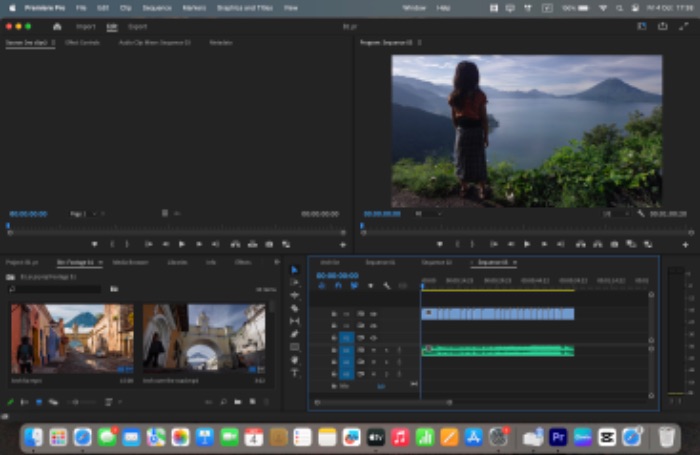The width and height of the screenshot is (700, 455).
Task: Click the New Item icon in project panel
Action: click(x=253, y=402)
